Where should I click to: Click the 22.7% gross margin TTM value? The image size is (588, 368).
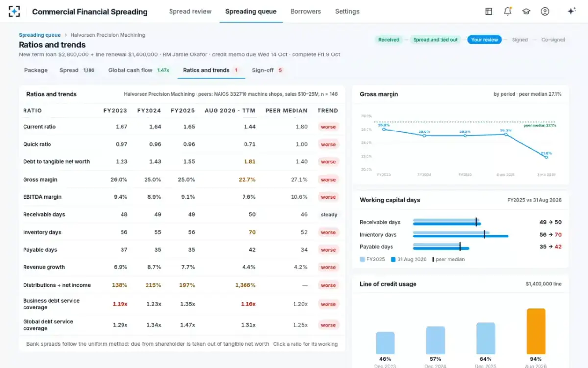point(247,180)
